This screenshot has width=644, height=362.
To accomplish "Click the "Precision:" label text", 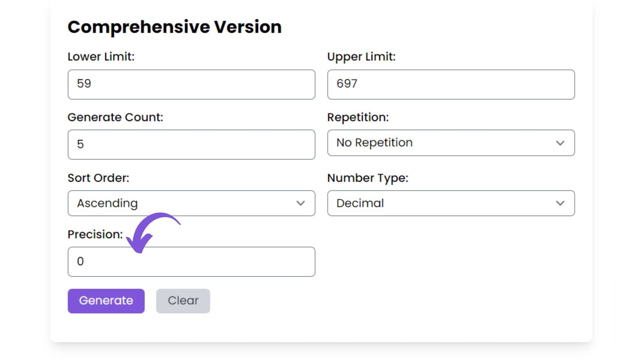I will (x=95, y=234).
